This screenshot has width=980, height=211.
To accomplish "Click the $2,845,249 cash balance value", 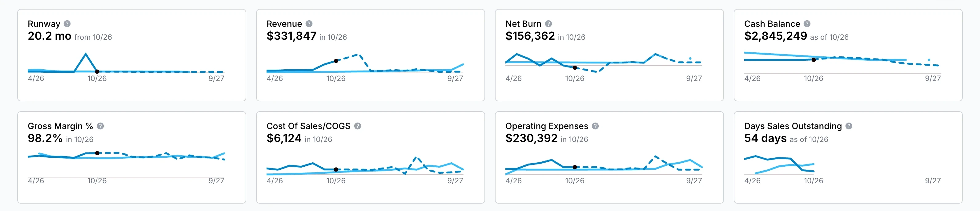I will [x=775, y=36].
